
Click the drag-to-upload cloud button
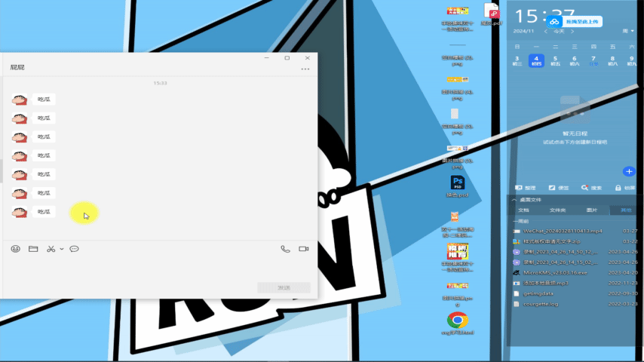coord(575,22)
